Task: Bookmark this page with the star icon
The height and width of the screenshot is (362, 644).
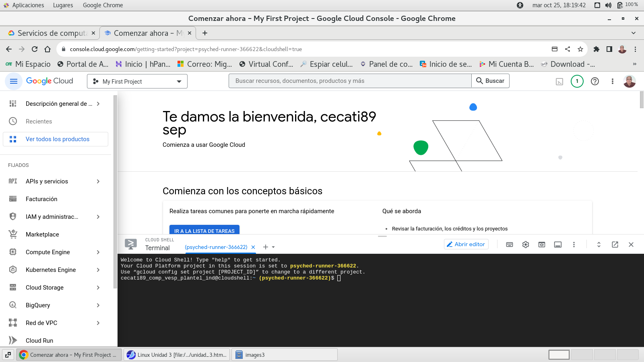Action: pyautogui.click(x=580, y=49)
